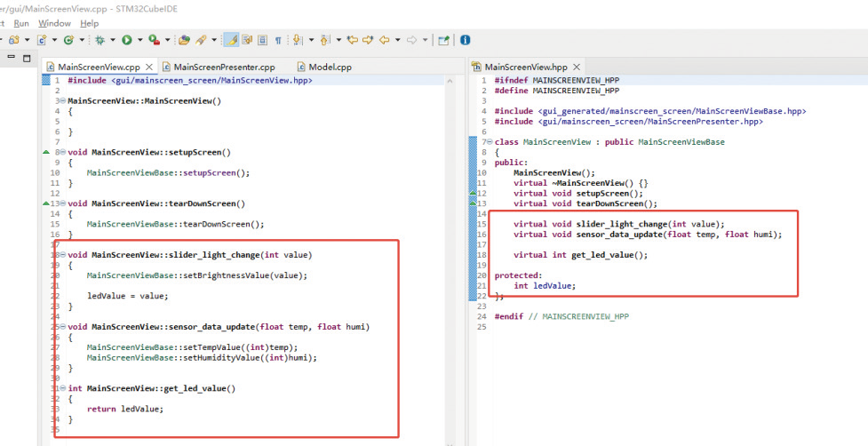Click override marker at line 13 in .hpp
The height and width of the screenshot is (446, 868).
473,203
